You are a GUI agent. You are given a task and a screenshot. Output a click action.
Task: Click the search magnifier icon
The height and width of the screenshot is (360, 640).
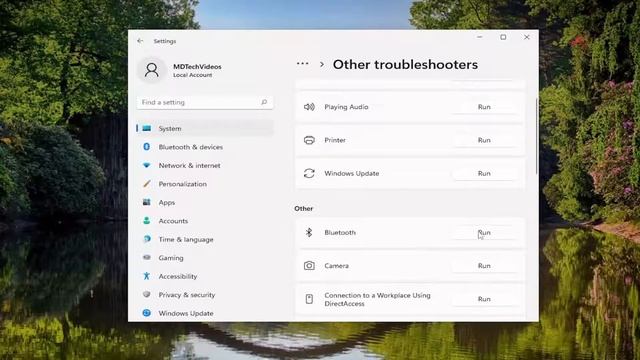(x=264, y=102)
